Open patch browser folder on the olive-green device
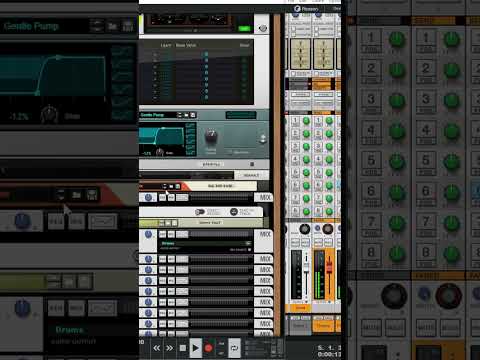 168,223
